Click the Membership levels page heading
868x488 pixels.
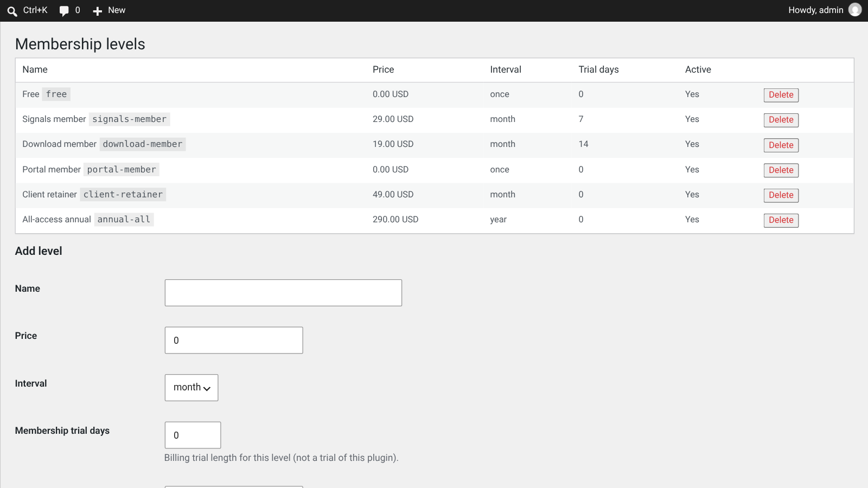click(x=80, y=44)
